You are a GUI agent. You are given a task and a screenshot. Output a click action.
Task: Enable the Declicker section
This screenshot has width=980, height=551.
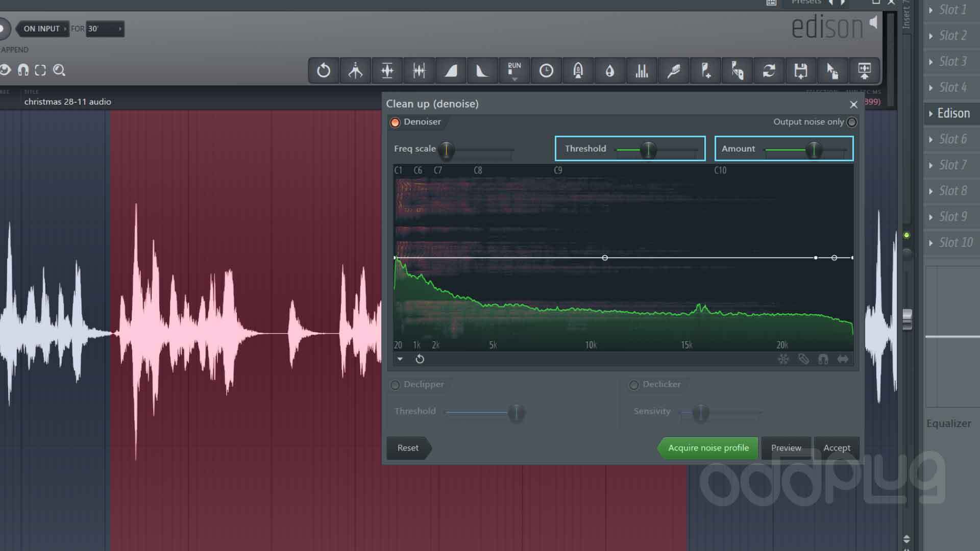(634, 385)
